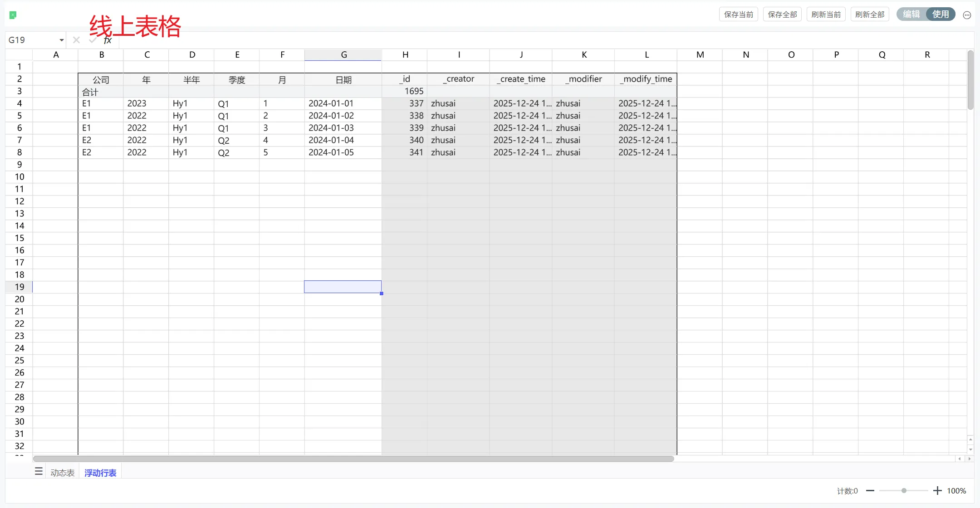Image resolution: width=980 pixels, height=508 pixels.
Task: Click the horizontal scroll right arrow
Action: (969, 459)
